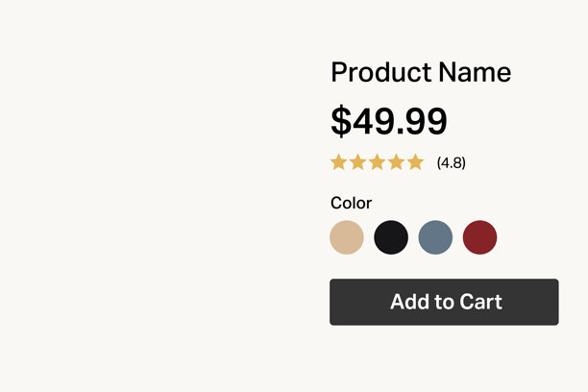Choose the tan beige color swatch
The width and height of the screenshot is (588, 392).
[347, 237]
